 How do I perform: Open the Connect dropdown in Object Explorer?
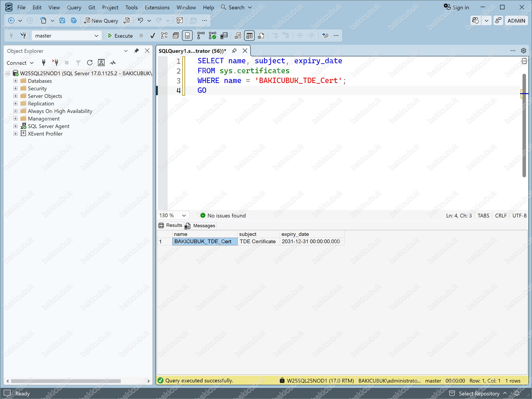[20, 63]
